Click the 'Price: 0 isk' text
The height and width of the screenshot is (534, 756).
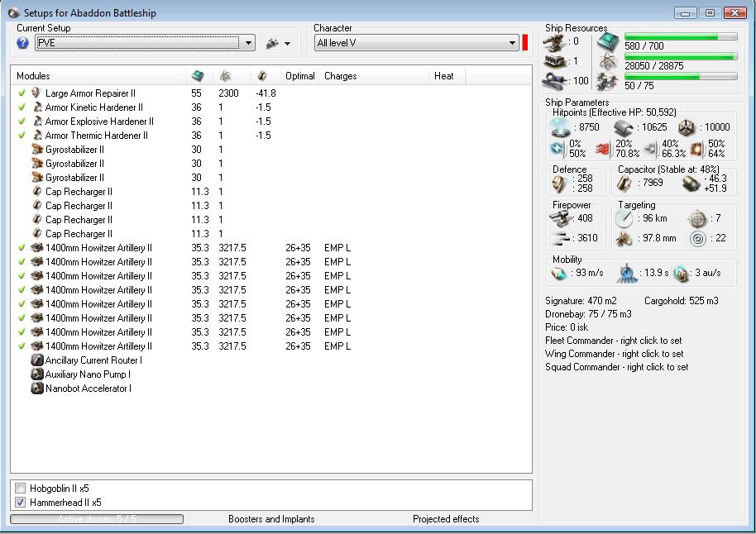tap(567, 327)
